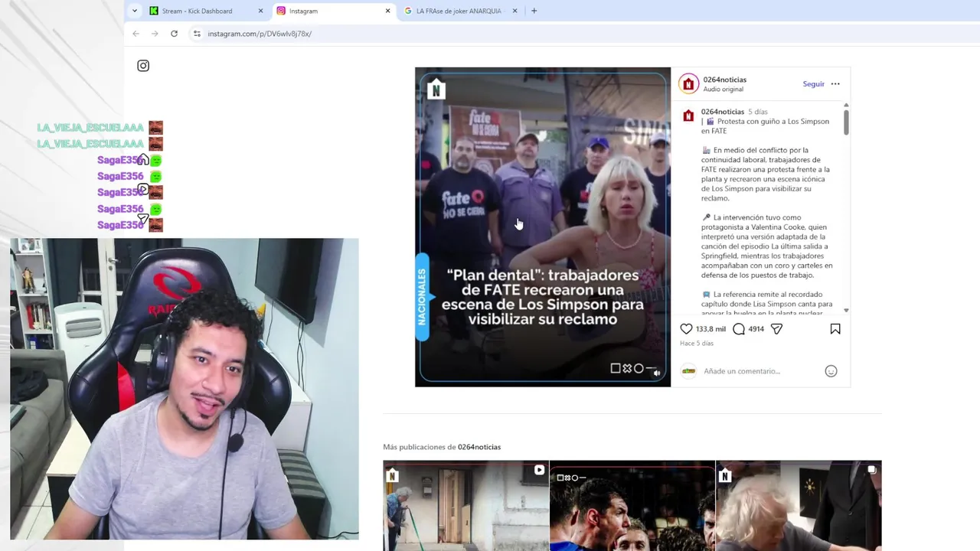
Task: Close the Instagram tab
Action: pos(387,11)
